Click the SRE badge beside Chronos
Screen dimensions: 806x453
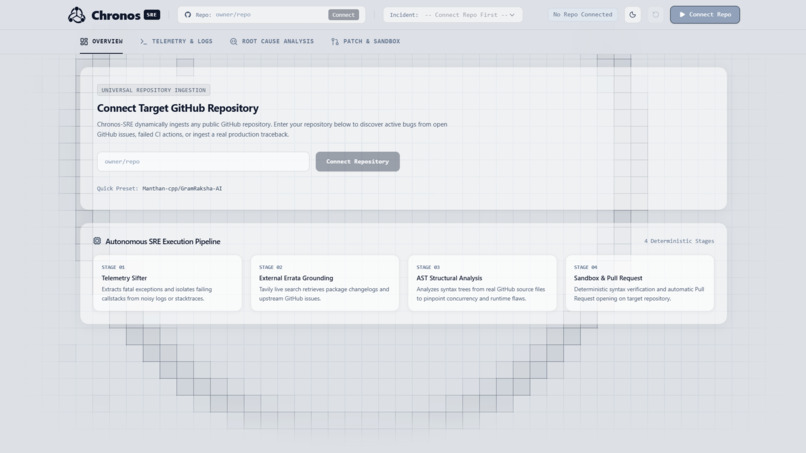tap(152, 15)
